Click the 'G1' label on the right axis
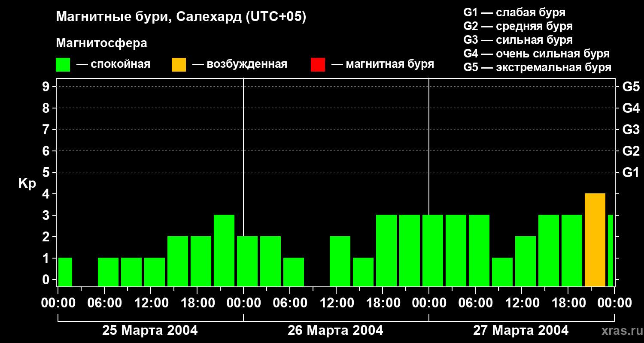 pyautogui.click(x=631, y=172)
